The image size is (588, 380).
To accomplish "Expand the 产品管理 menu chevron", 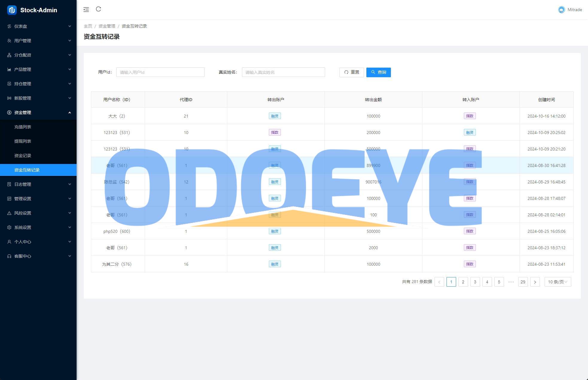I will [x=70, y=69].
